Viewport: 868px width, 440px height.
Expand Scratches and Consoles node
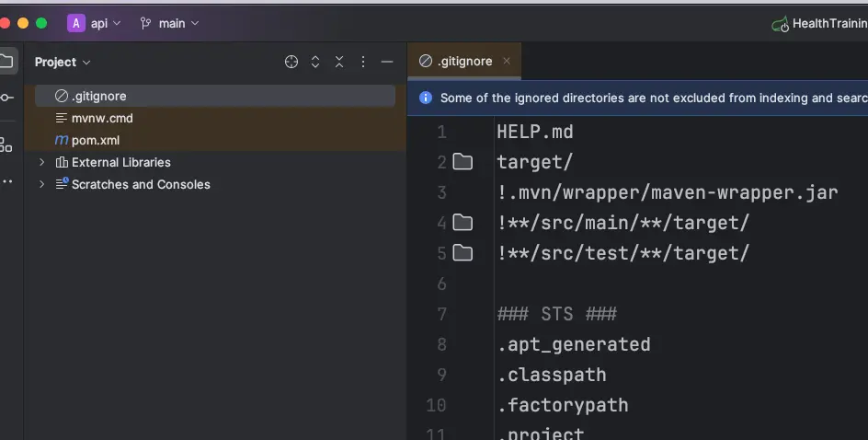41,184
